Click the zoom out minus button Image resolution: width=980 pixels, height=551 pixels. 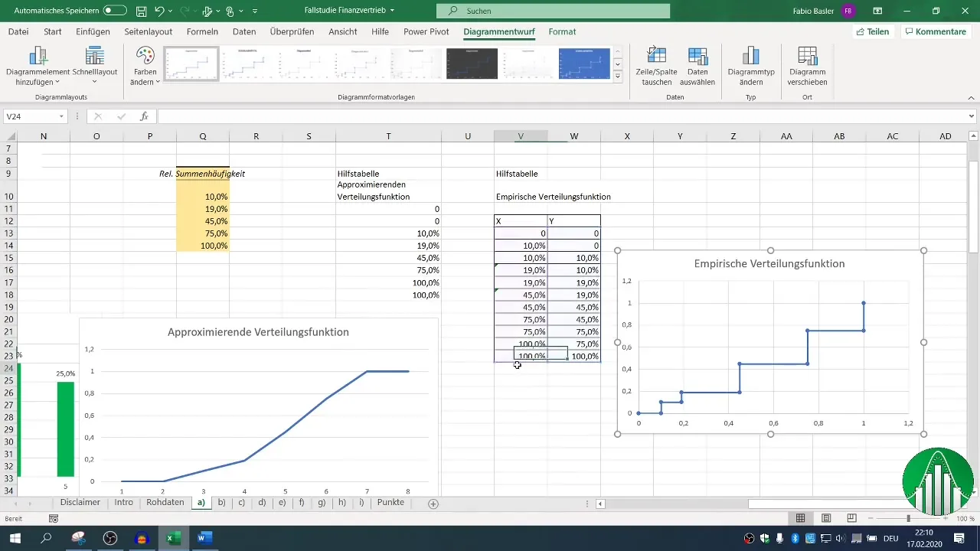point(871,518)
